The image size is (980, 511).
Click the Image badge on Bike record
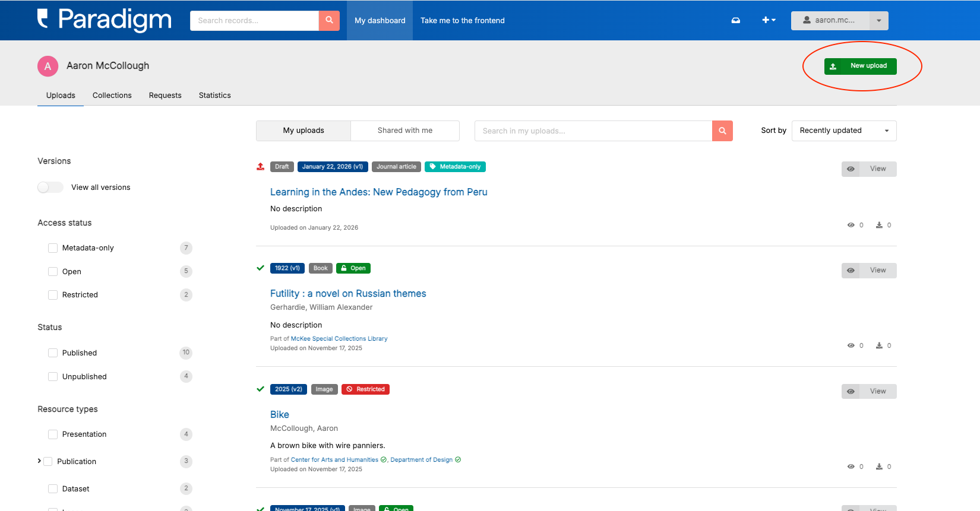(x=324, y=389)
